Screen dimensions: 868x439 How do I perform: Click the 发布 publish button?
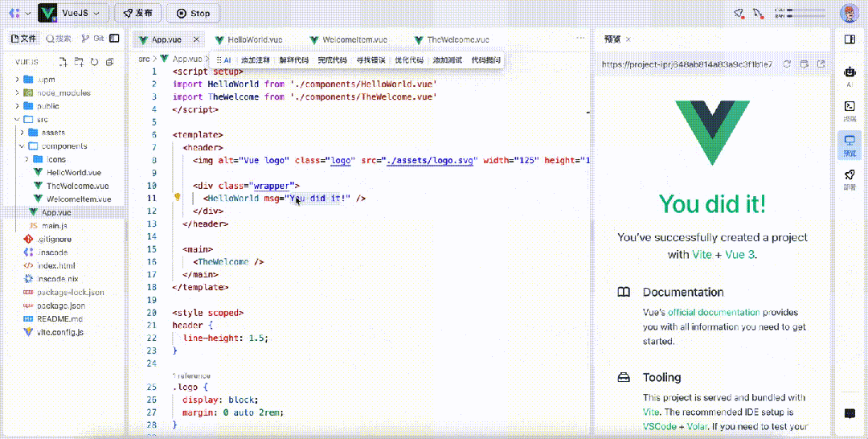[137, 13]
